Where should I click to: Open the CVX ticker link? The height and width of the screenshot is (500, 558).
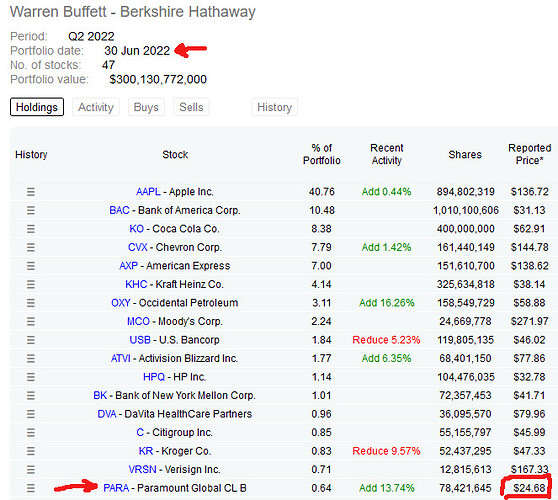click(138, 247)
